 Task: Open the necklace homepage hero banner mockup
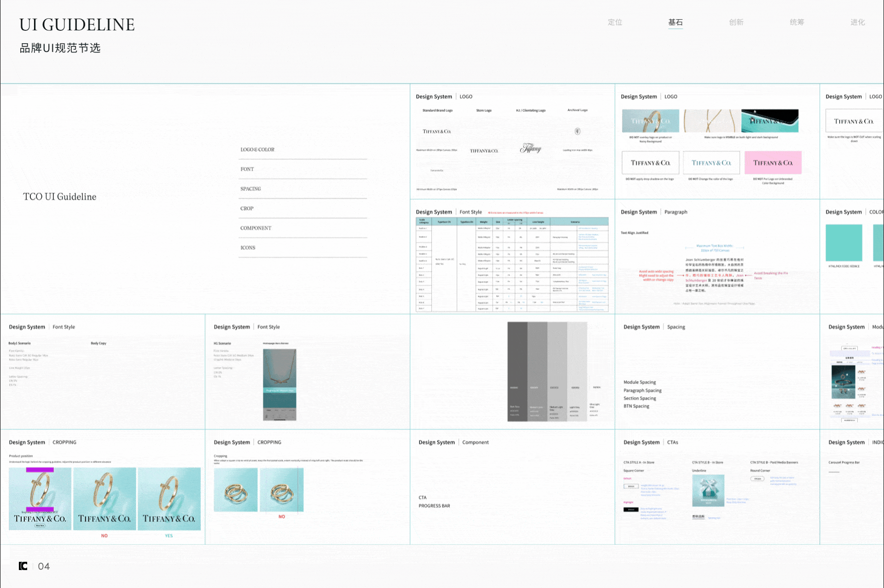pyautogui.click(x=279, y=385)
